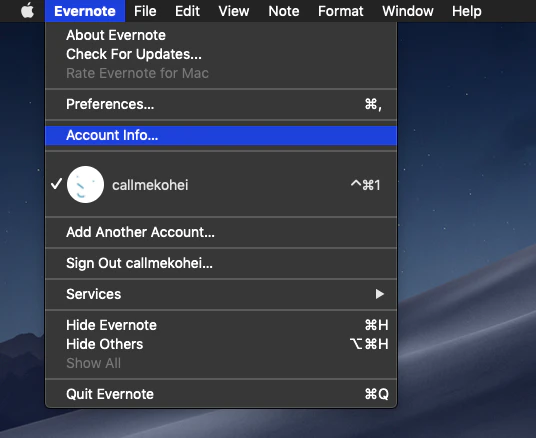This screenshot has height=438, width=536.
Task: Select Check For Updates...
Action: tap(221, 54)
